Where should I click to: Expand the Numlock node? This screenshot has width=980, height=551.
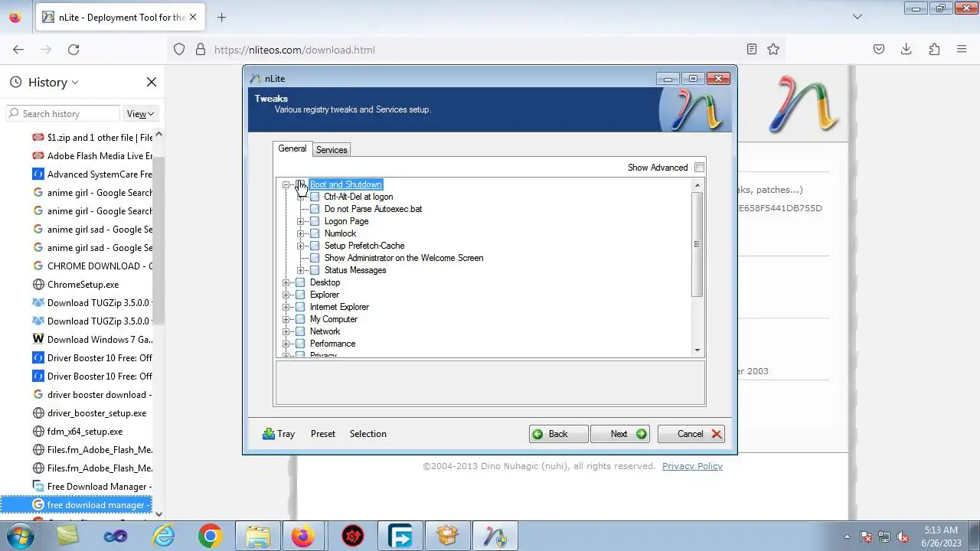[300, 233]
